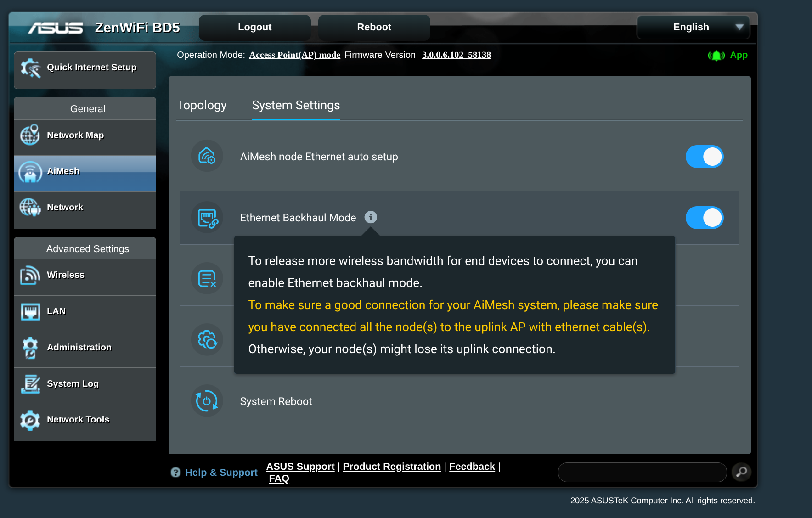
Task: Open the ASUS Support link
Action: click(300, 467)
